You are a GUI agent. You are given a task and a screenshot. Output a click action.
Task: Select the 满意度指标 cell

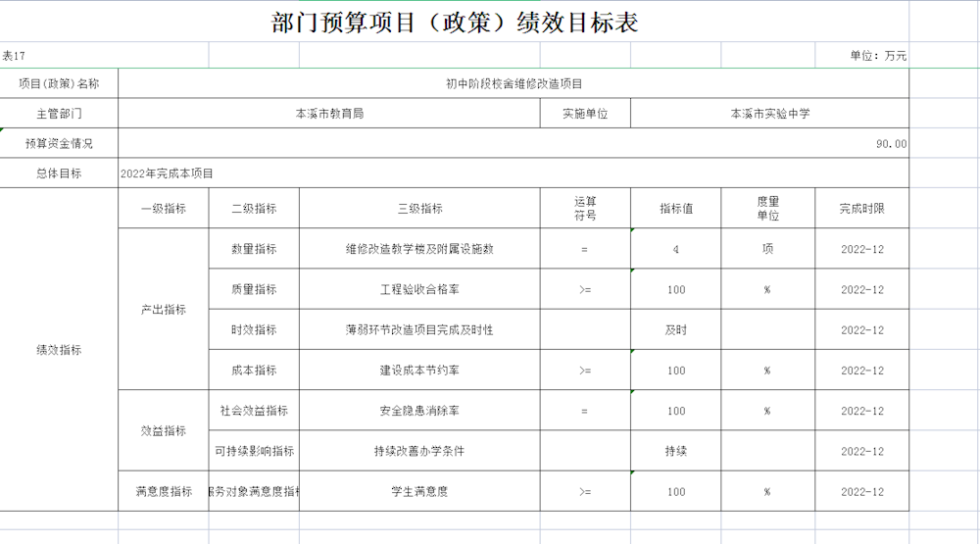pos(163,491)
